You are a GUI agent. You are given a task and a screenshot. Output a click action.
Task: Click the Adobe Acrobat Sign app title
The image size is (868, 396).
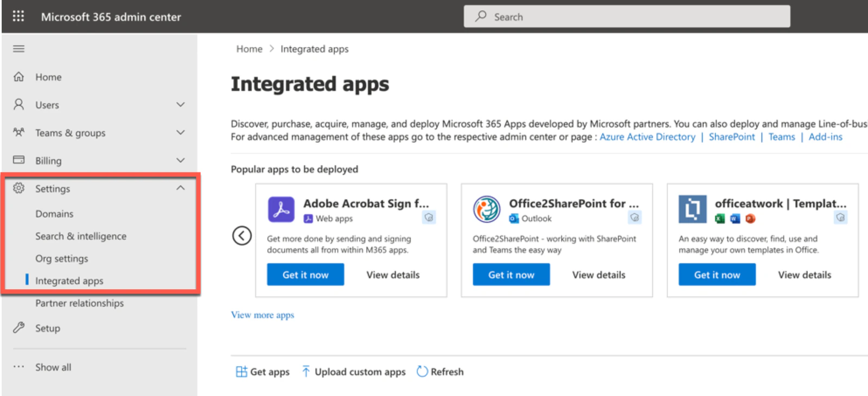(366, 203)
